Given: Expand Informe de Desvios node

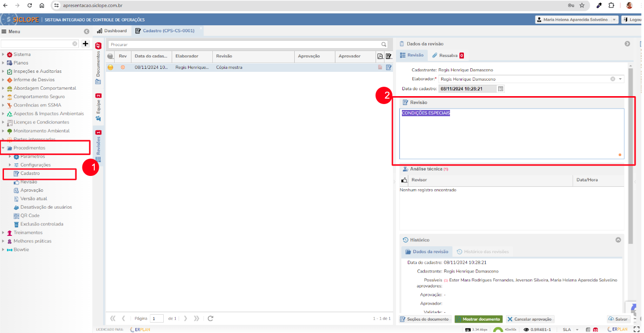Looking at the screenshot, I should (x=3, y=80).
